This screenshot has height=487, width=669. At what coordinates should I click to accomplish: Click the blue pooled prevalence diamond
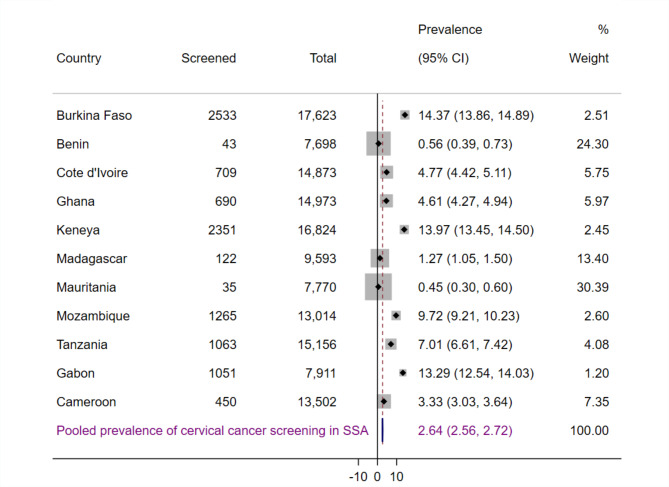(x=382, y=430)
